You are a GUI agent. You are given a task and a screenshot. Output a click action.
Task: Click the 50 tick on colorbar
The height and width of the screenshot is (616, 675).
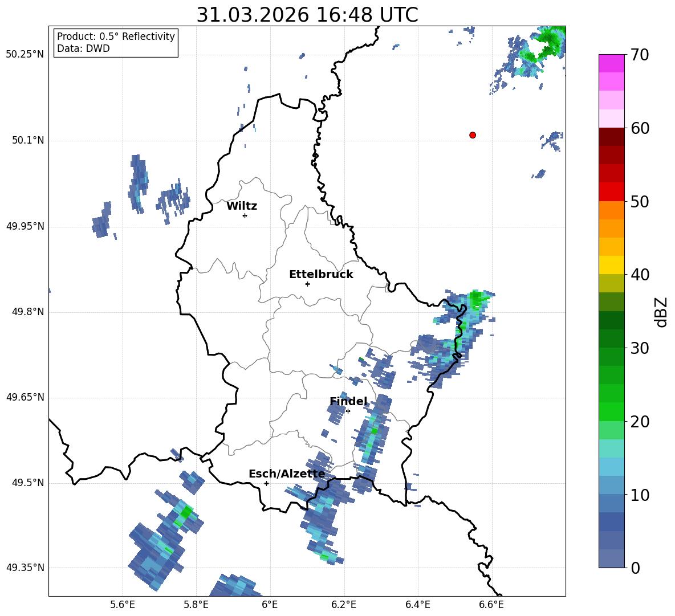(640, 202)
